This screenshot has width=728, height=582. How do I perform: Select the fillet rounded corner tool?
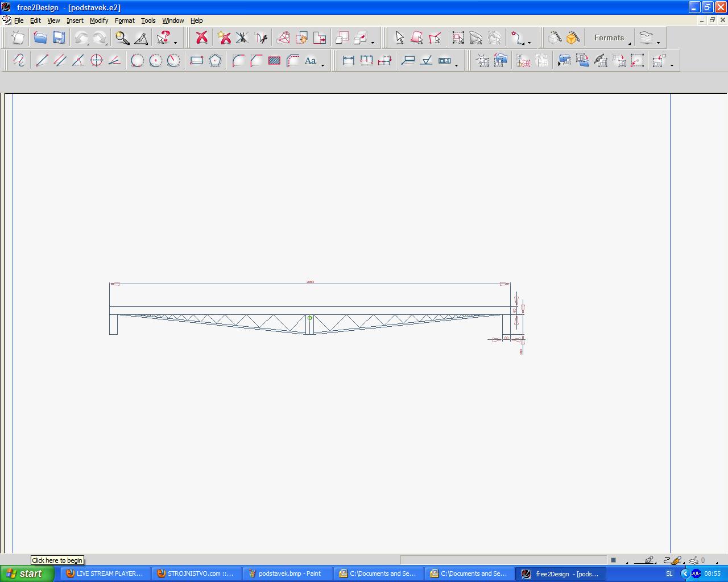[x=238, y=60]
